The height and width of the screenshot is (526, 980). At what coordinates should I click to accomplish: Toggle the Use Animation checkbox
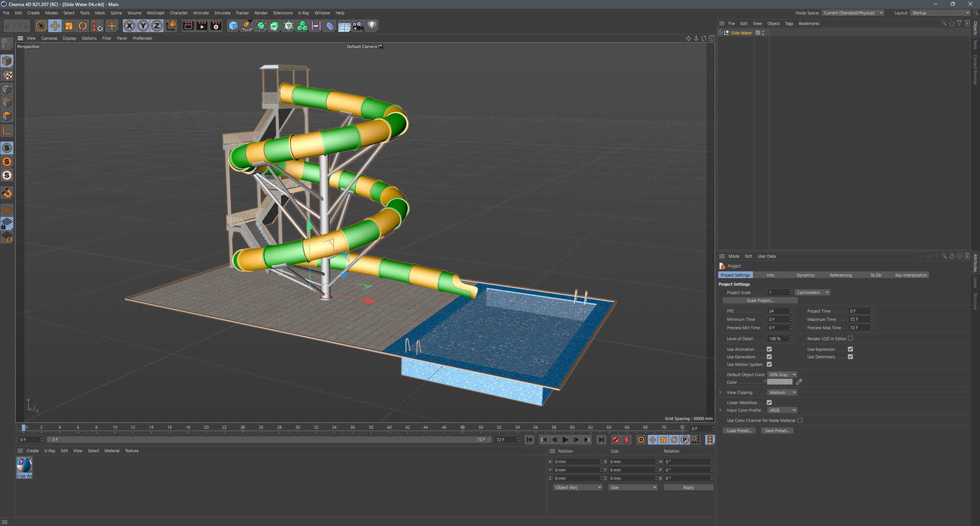point(769,349)
